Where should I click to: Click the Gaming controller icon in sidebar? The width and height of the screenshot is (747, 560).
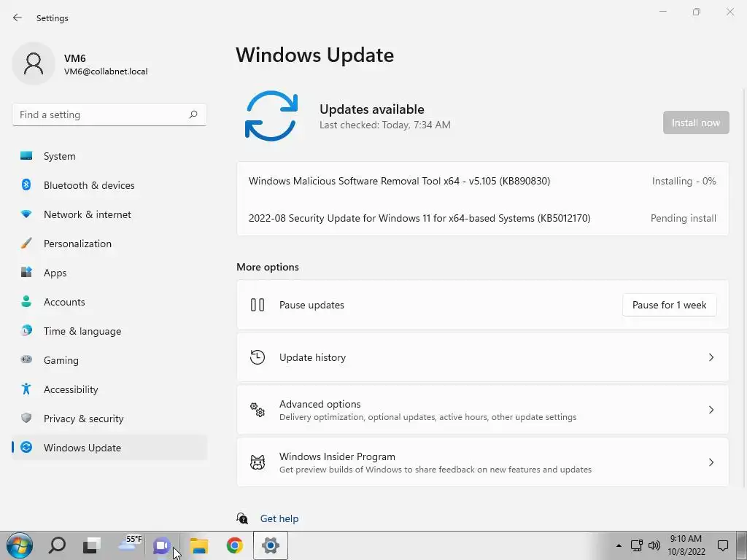[x=26, y=359]
